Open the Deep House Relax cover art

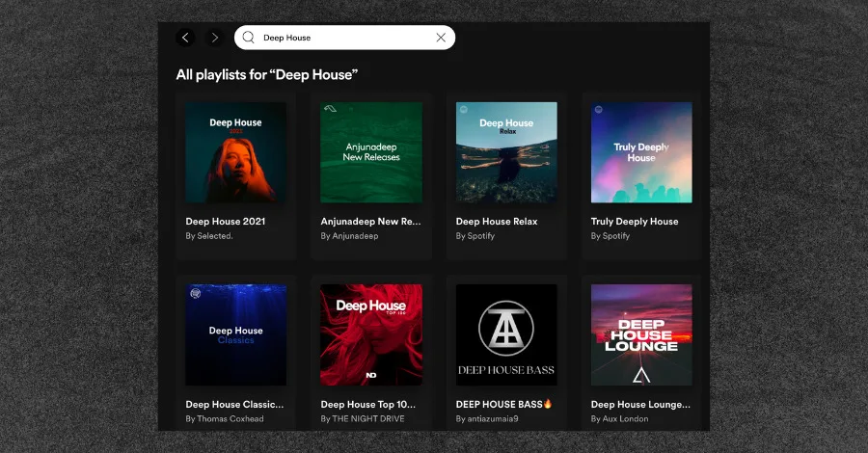click(506, 152)
